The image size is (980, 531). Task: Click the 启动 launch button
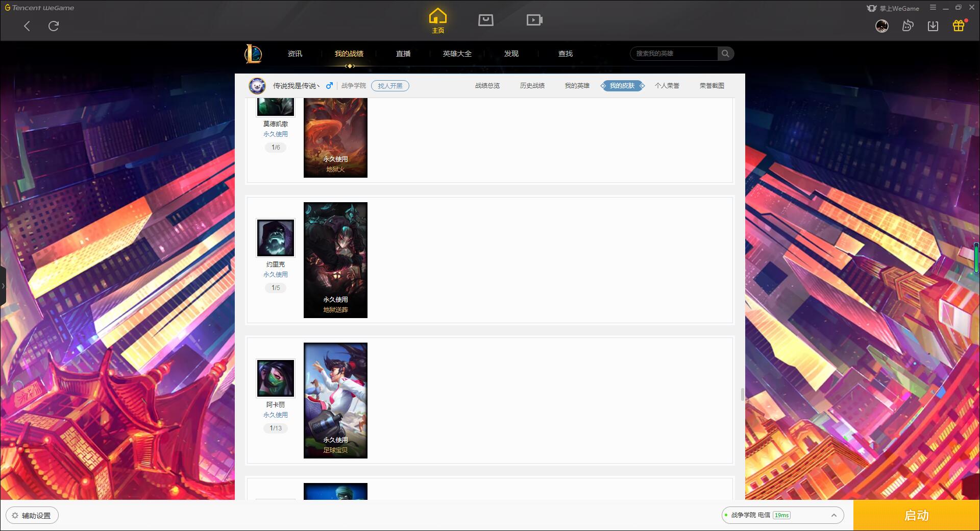click(917, 515)
